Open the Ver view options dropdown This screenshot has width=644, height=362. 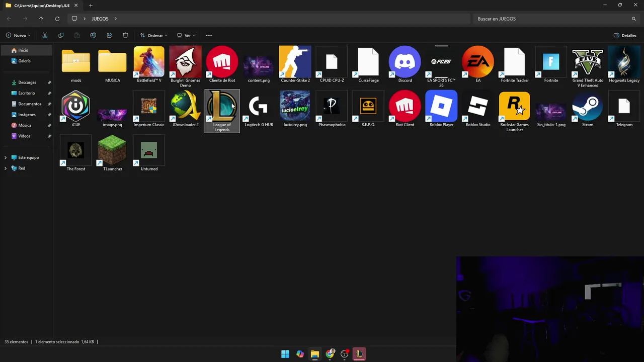(186, 35)
